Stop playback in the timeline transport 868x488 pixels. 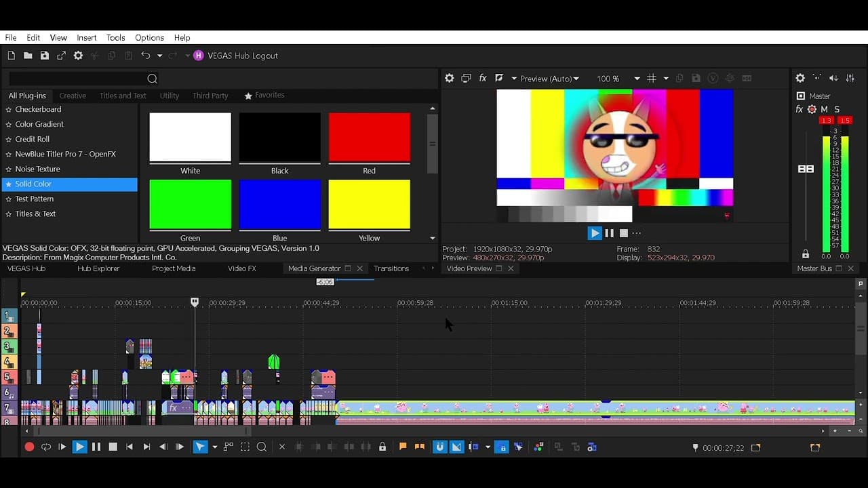click(x=113, y=447)
